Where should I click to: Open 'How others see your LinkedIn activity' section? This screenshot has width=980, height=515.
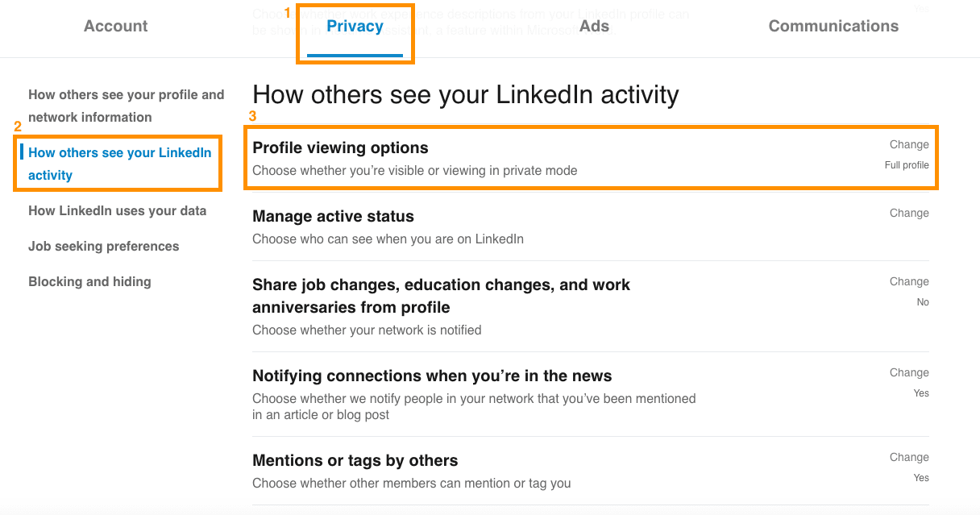[119, 163]
